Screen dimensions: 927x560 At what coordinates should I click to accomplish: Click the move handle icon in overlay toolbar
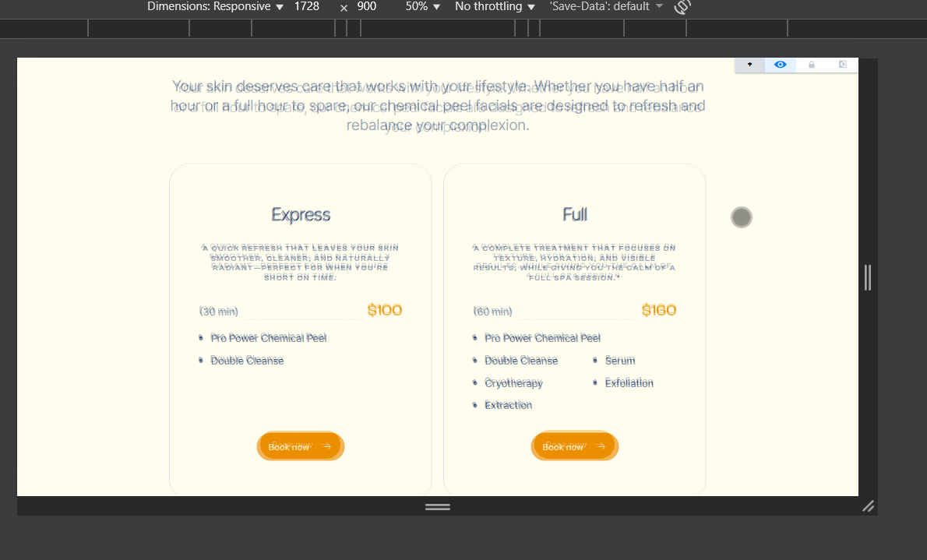tap(749, 65)
